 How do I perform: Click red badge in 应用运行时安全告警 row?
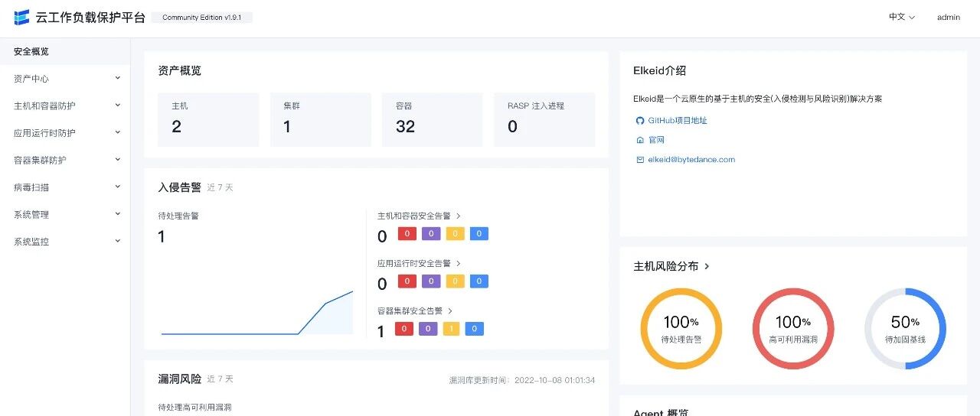coord(406,281)
